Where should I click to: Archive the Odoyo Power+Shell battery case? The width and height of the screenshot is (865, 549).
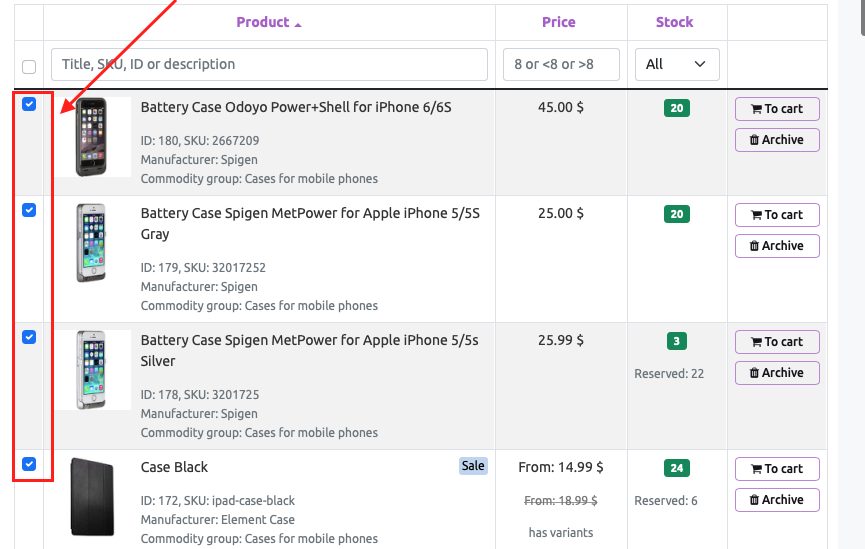coord(777,140)
